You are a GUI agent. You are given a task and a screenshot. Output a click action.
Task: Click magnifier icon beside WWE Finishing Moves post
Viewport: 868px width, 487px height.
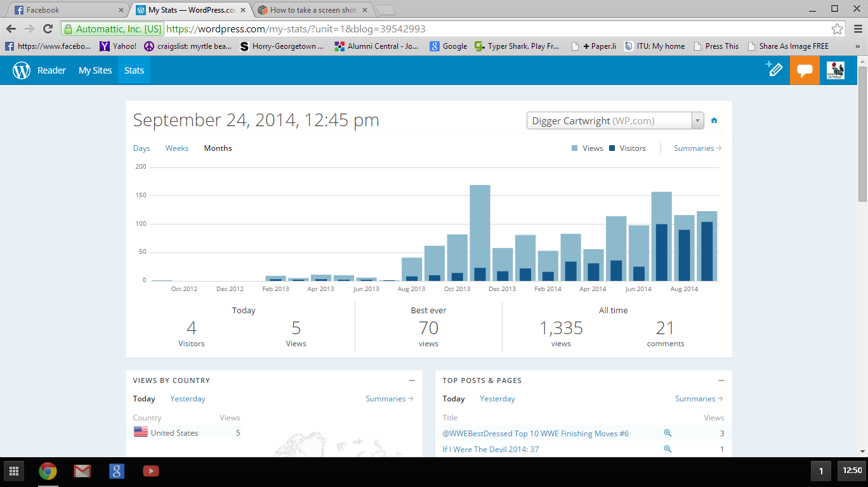tap(667, 433)
